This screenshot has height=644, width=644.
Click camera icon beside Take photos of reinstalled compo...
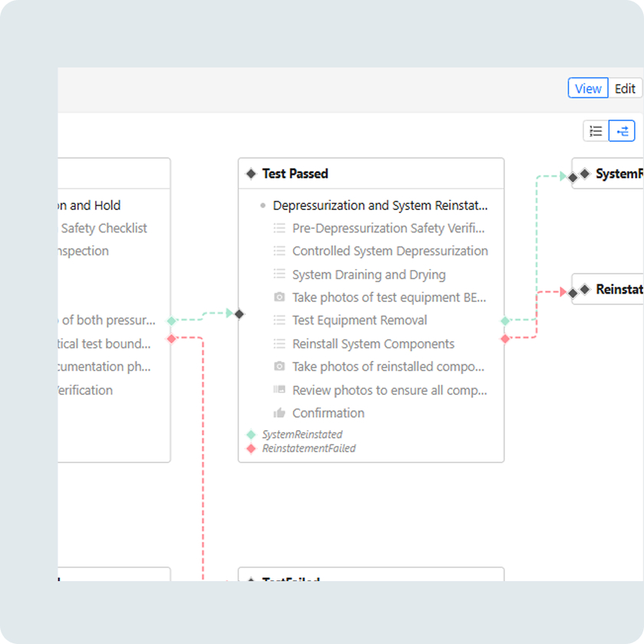[279, 366]
